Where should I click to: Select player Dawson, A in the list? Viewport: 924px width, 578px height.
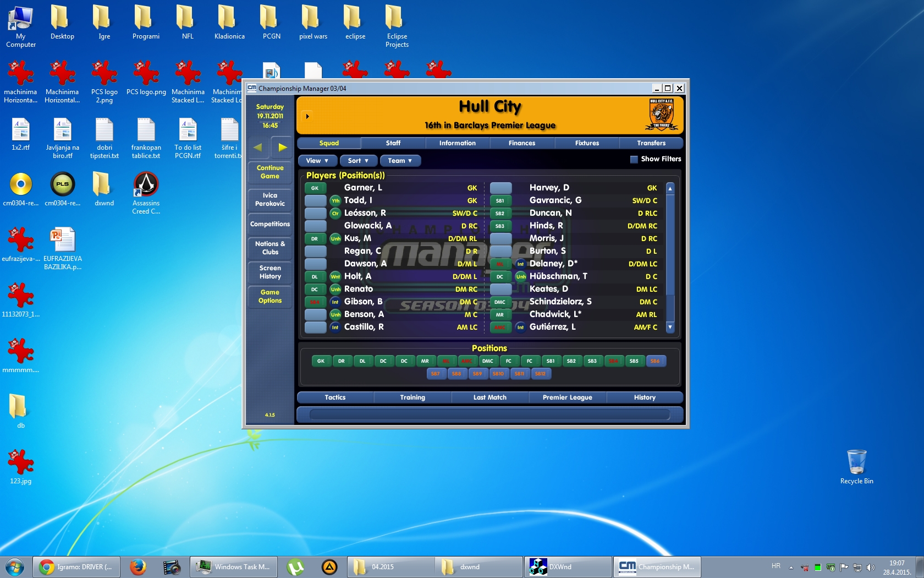point(365,264)
